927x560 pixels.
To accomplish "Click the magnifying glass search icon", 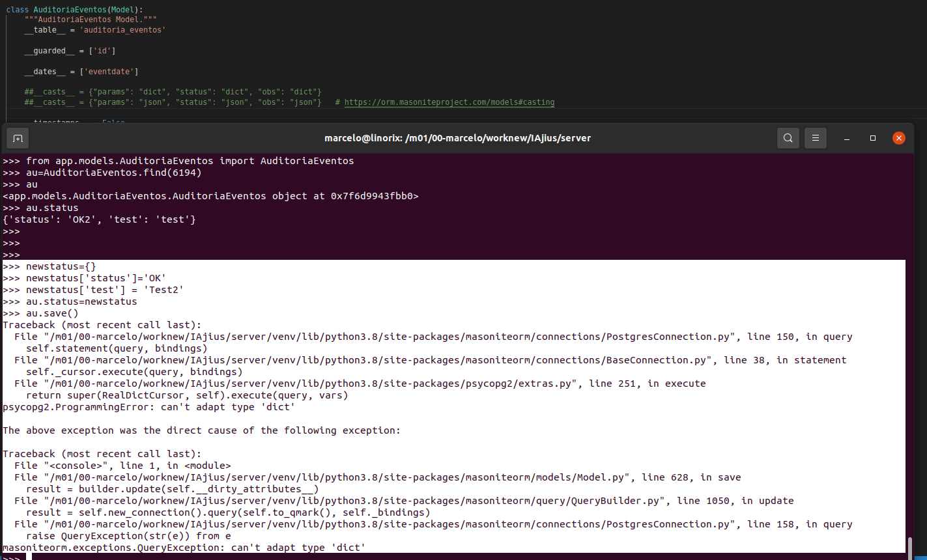I will point(788,137).
